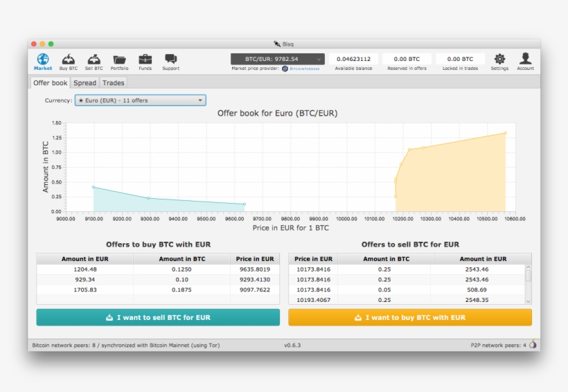Screen dimensions: 568x392
Task: Select sell offer priced 10193.4067
Action: pyautogui.click(x=313, y=300)
